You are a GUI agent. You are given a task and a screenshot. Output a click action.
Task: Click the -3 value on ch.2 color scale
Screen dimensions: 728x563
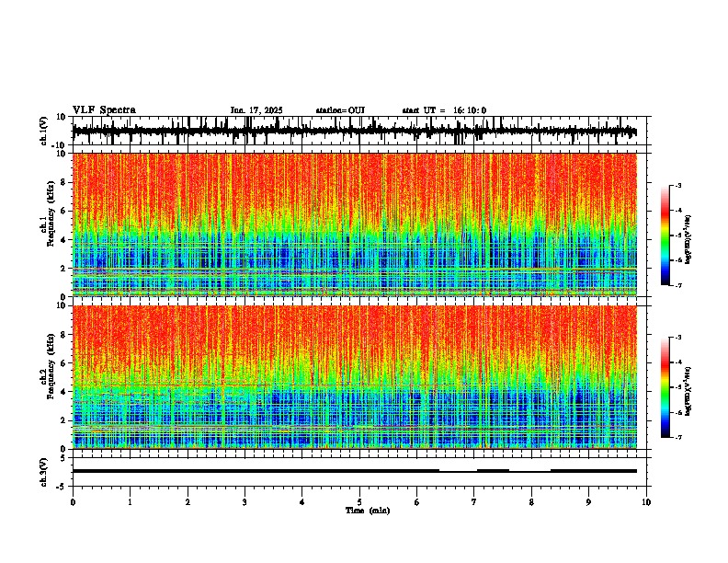coord(678,338)
